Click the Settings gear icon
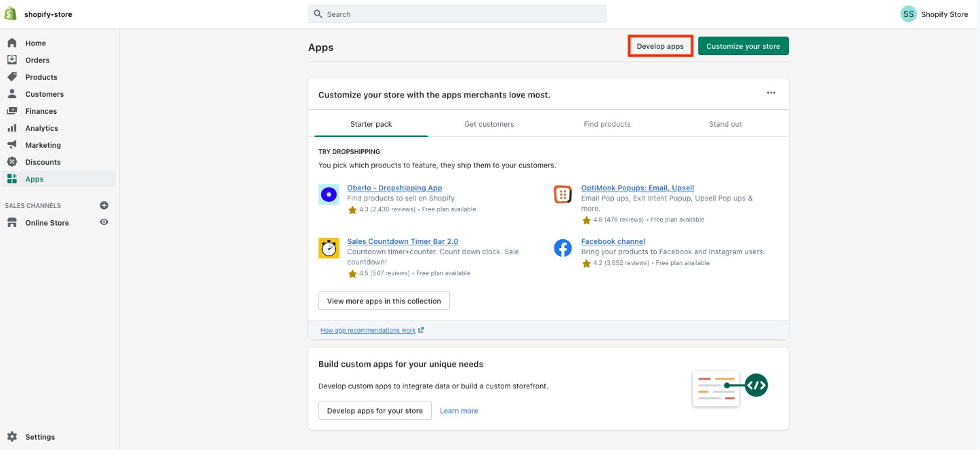 12,437
